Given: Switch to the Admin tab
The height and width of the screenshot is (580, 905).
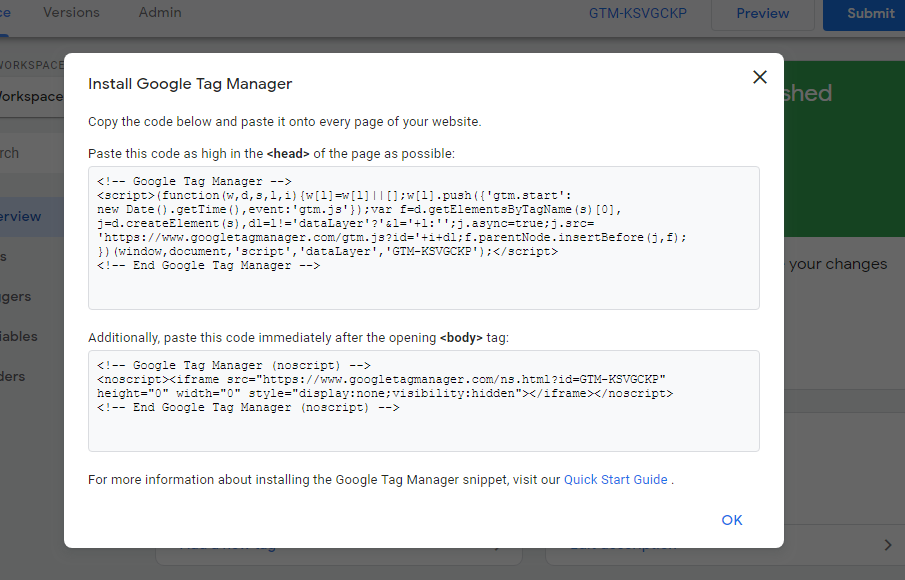Looking at the screenshot, I should tap(160, 13).
